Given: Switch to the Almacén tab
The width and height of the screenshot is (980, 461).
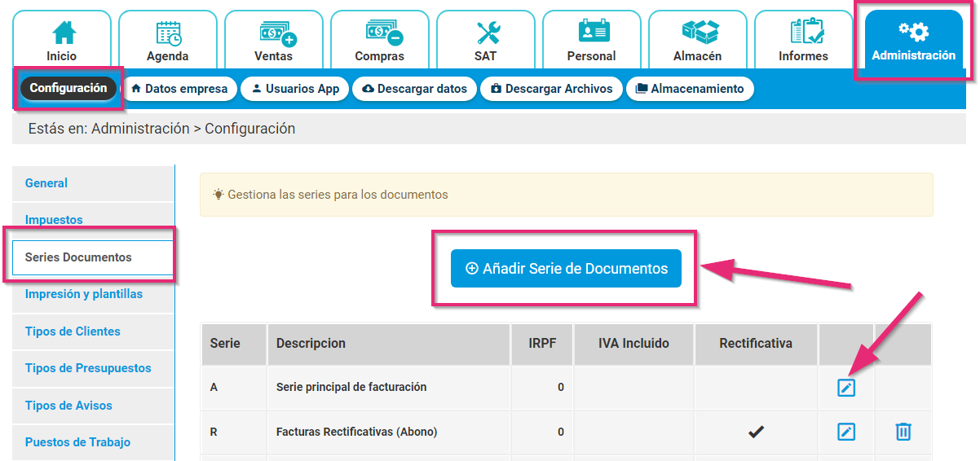Looking at the screenshot, I should [698, 41].
